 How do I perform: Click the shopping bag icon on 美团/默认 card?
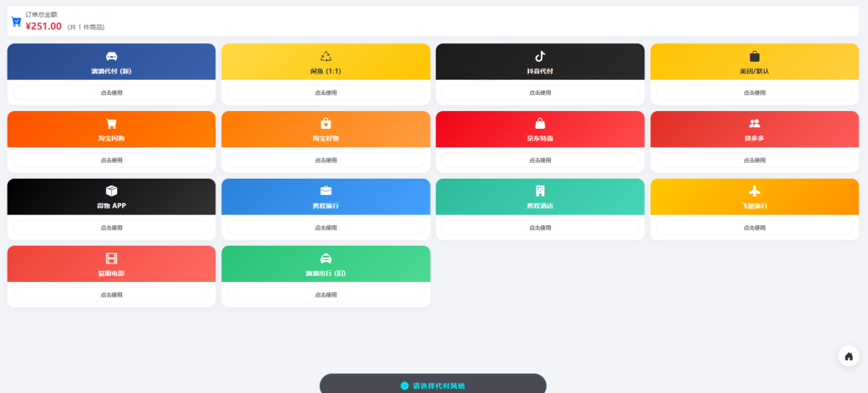point(754,56)
